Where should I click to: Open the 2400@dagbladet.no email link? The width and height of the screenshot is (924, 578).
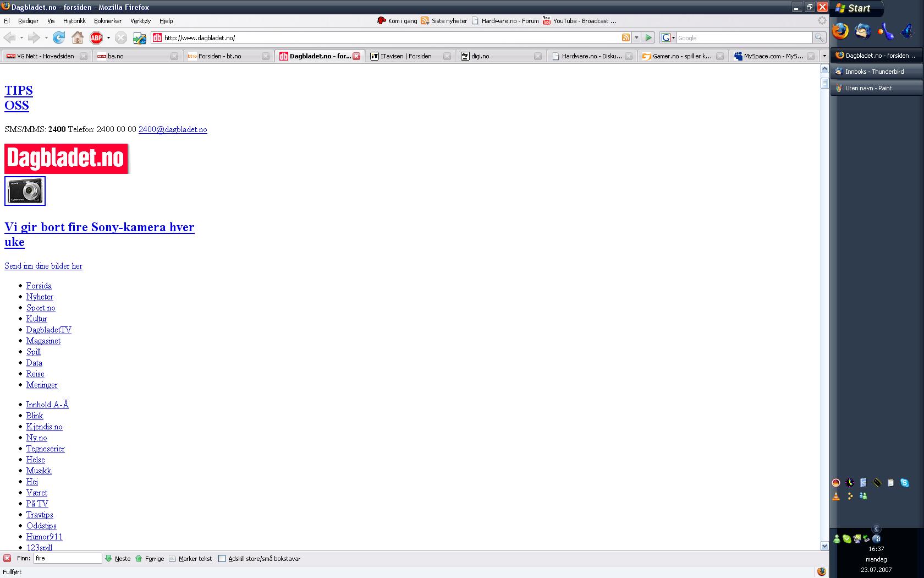173,129
